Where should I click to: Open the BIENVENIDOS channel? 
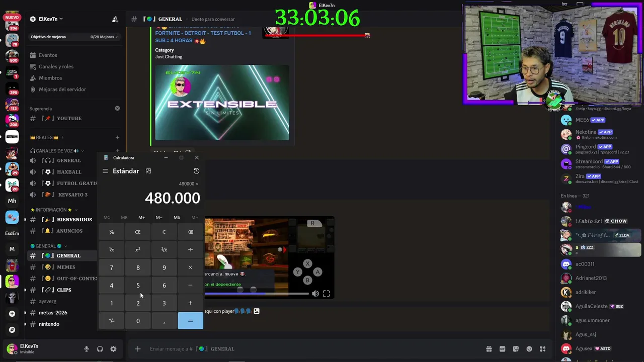click(74, 220)
